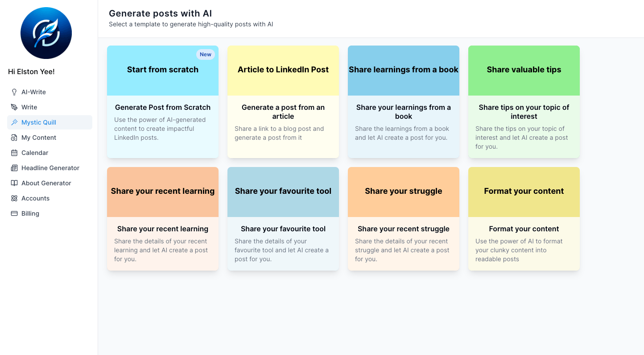The image size is (644, 355).
Task: Select the Start from scratch template
Action: [x=163, y=102]
